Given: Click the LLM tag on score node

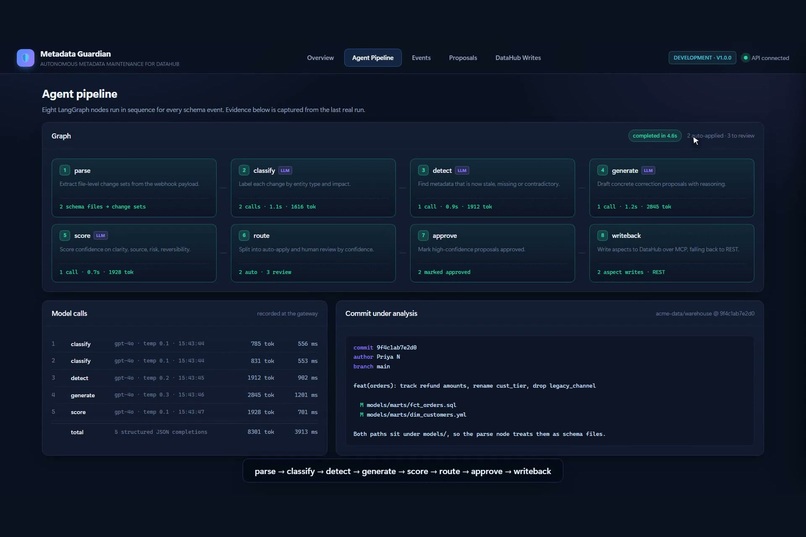Looking at the screenshot, I should 101,236.
